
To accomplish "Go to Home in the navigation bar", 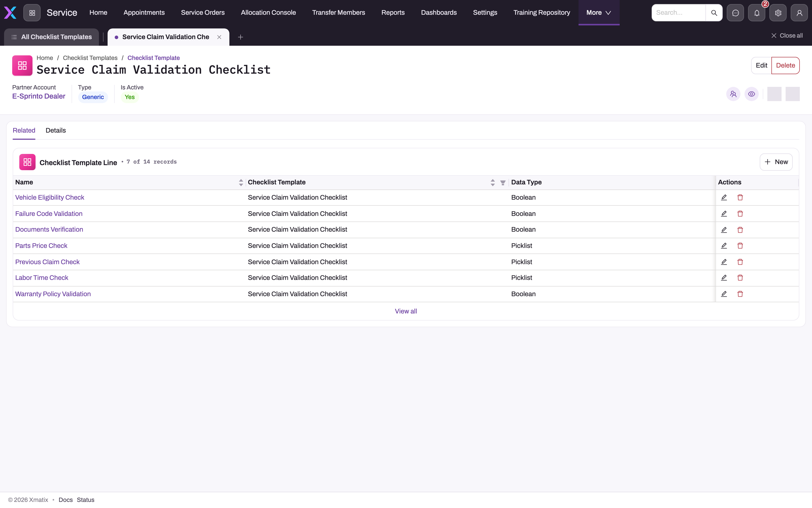I will pyautogui.click(x=98, y=13).
